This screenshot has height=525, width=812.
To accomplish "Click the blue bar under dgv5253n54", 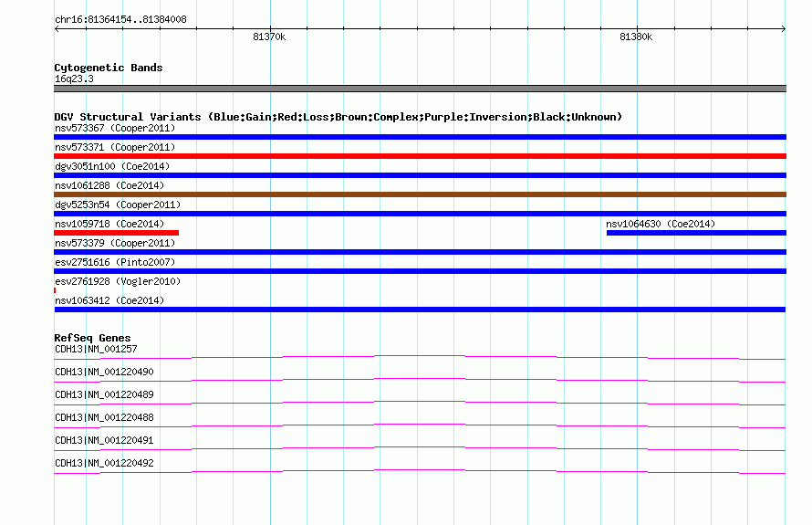I will point(420,214).
